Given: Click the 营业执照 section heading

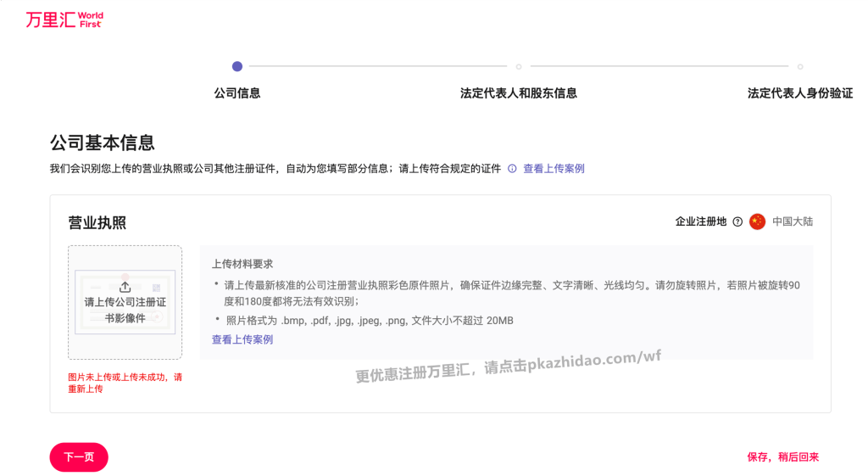Looking at the screenshot, I should (97, 223).
